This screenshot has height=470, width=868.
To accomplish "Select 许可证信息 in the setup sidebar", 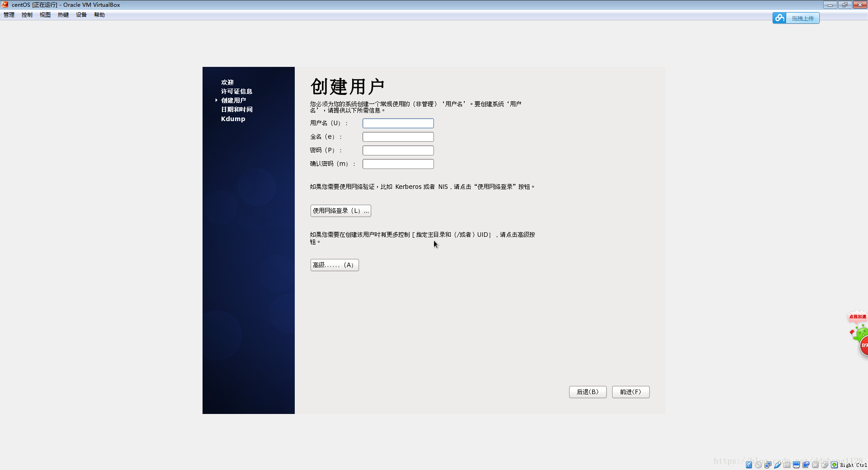I will pos(237,91).
